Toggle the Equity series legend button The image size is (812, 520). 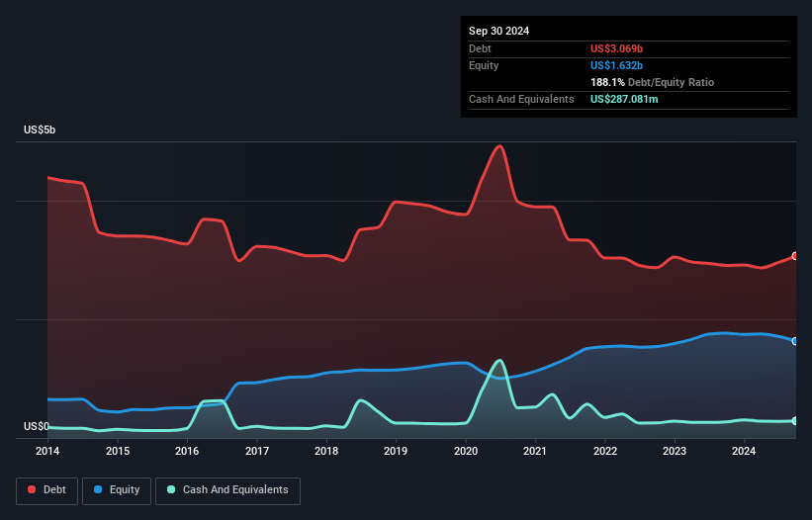[x=117, y=490]
